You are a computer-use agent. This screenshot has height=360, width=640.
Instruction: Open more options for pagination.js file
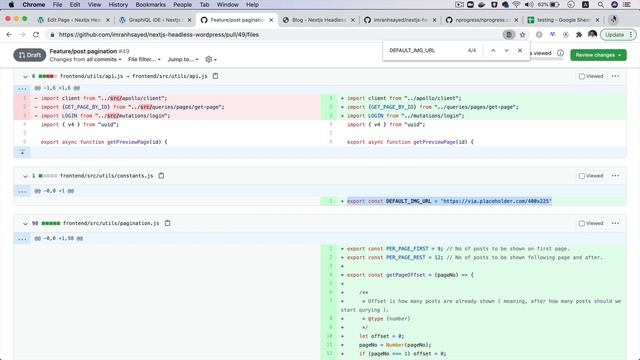[615, 223]
